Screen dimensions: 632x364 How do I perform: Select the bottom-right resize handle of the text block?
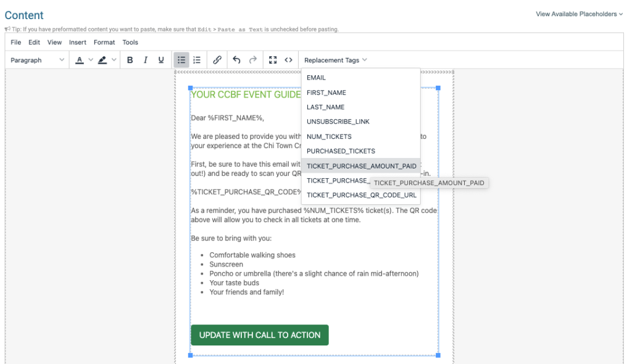pyautogui.click(x=438, y=355)
